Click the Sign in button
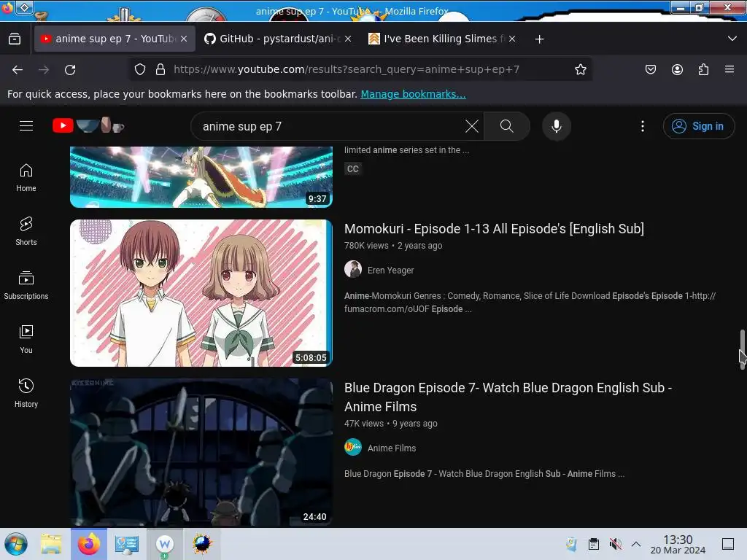 tap(698, 126)
